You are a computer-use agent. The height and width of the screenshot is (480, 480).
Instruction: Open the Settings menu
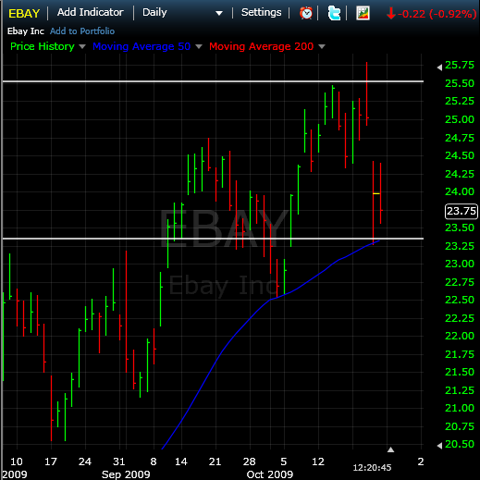(261, 12)
